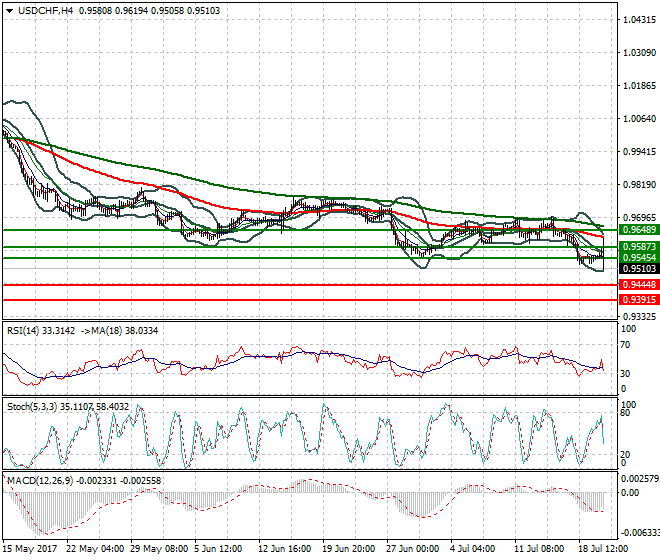Select the 1.03090 price axis value
This screenshot has width=660, height=560.
pyautogui.click(x=639, y=53)
